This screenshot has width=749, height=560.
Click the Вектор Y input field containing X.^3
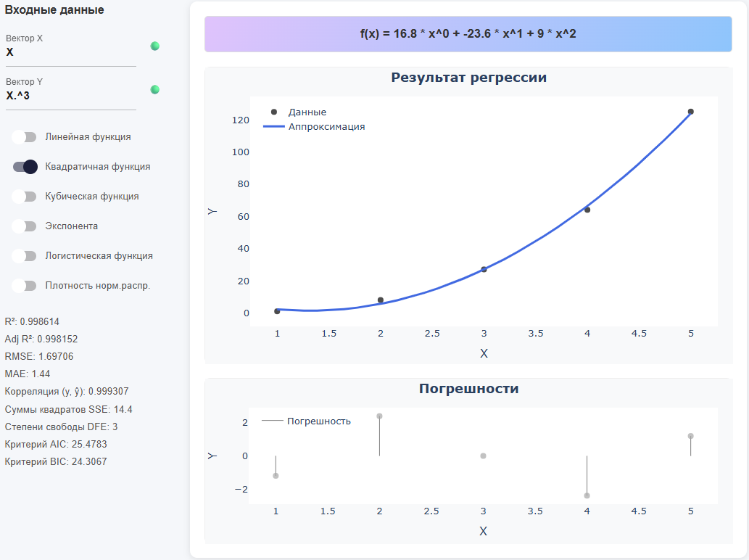point(69,96)
